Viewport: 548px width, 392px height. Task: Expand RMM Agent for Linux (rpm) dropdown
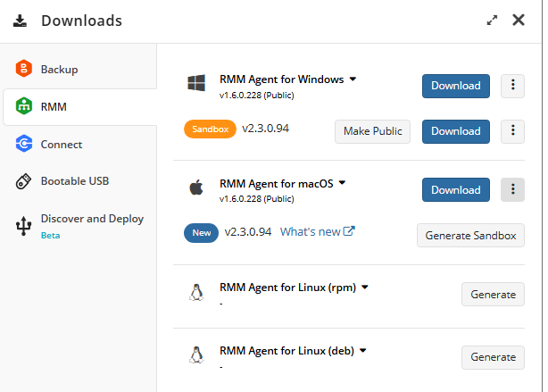click(365, 288)
